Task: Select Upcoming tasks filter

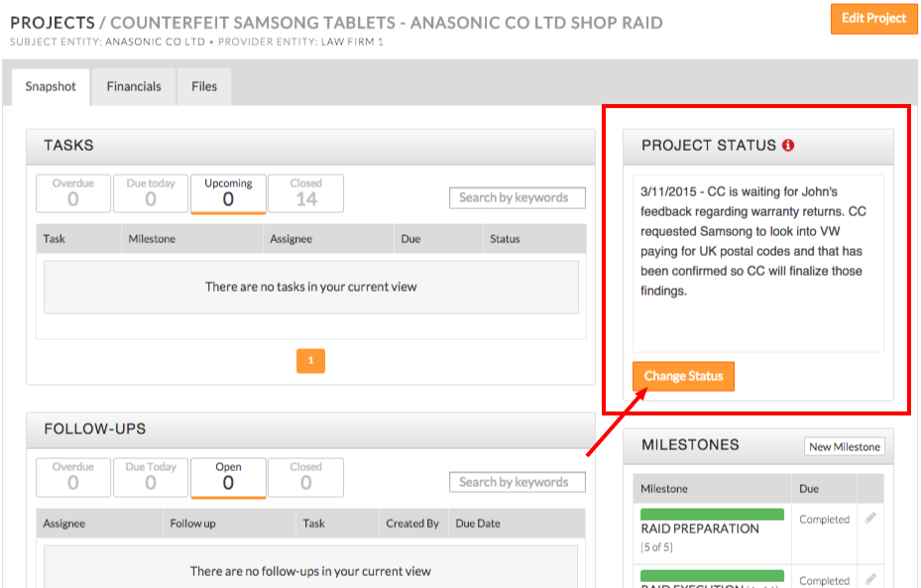Action: click(228, 193)
